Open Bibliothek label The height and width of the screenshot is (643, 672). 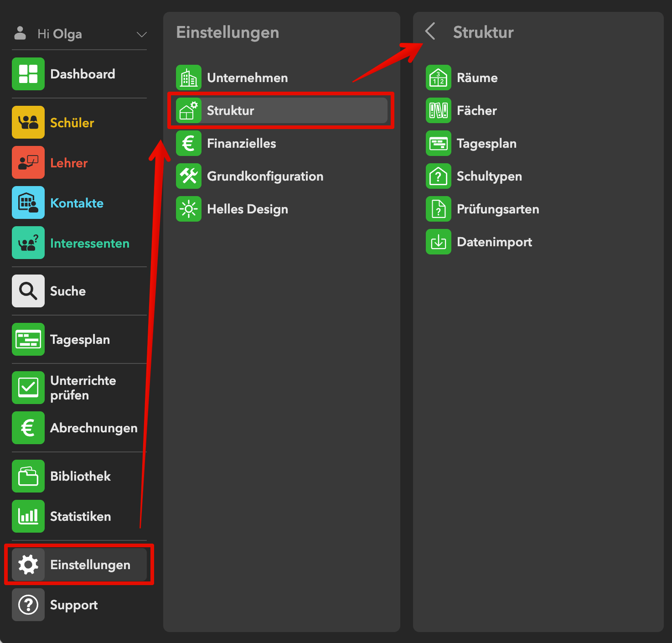pyautogui.click(x=80, y=476)
